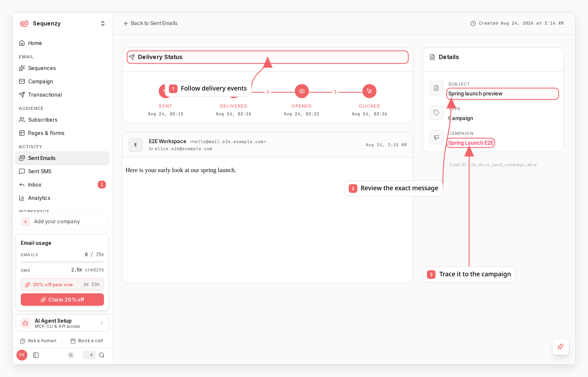The image size is (588, 377).
Task: Open the Spring Launch E2E campaign link
Action: pos(471,143)
